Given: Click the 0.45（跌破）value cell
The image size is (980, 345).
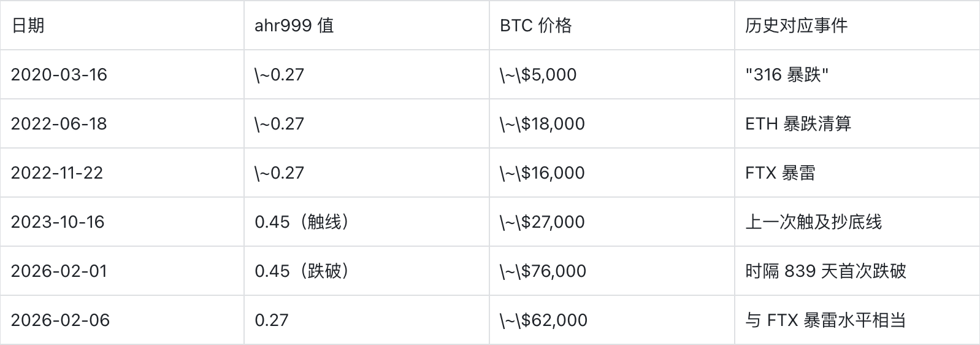Looking at the screenshot, I should pyautogui.click(x=302, y=271).
